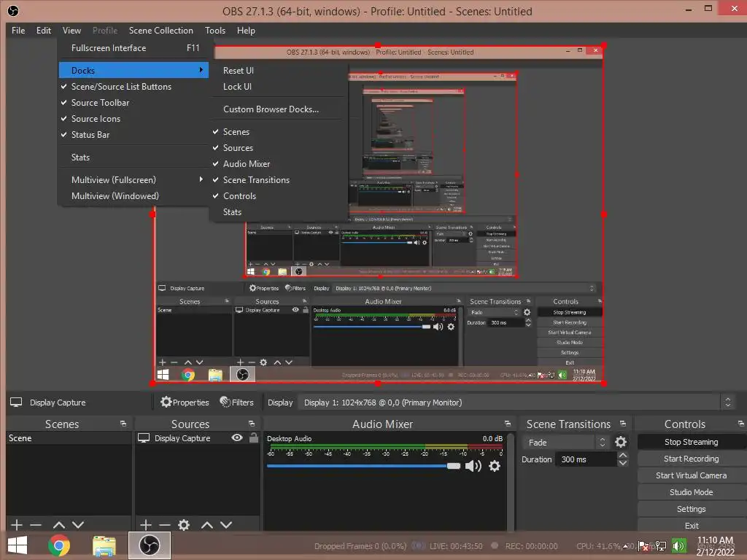
Task: Click OBS logo in title bar
Action: [13, 11]
